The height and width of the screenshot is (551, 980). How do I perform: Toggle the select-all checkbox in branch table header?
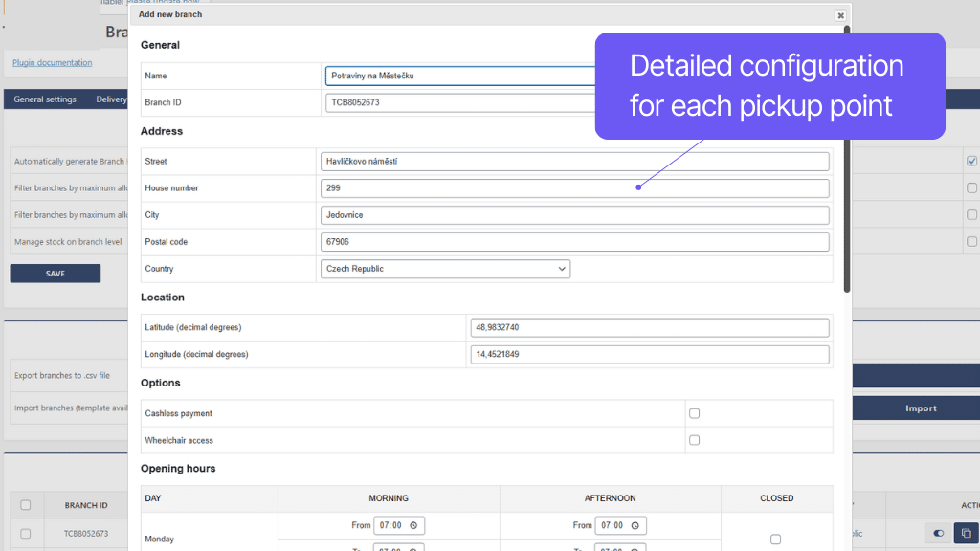pos(26,505)
